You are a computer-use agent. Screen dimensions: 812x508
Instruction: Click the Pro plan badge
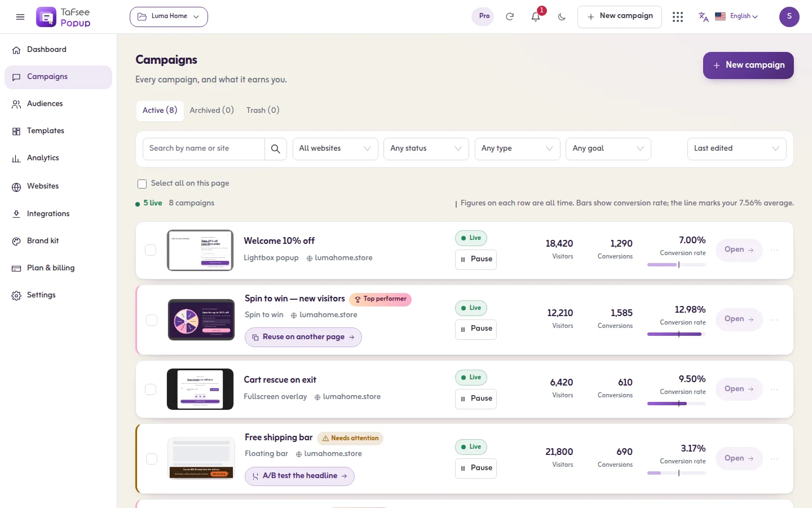[x=484, y=16]
